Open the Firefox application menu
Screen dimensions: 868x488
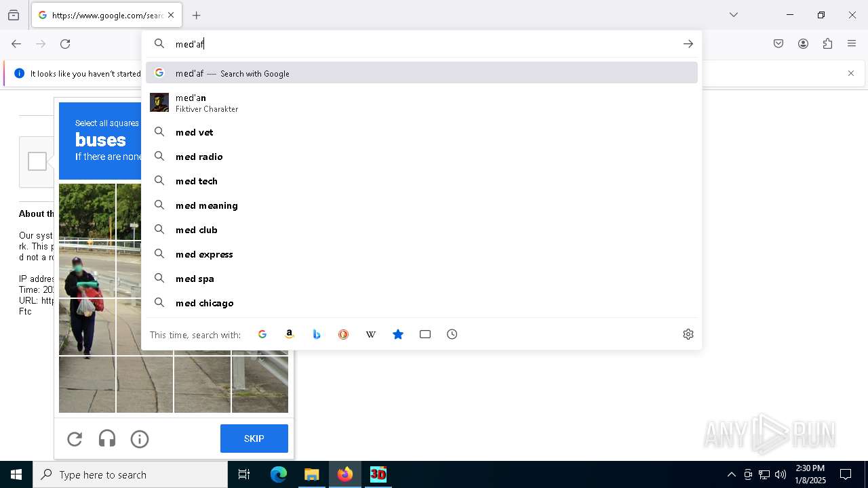pos(852,44)
